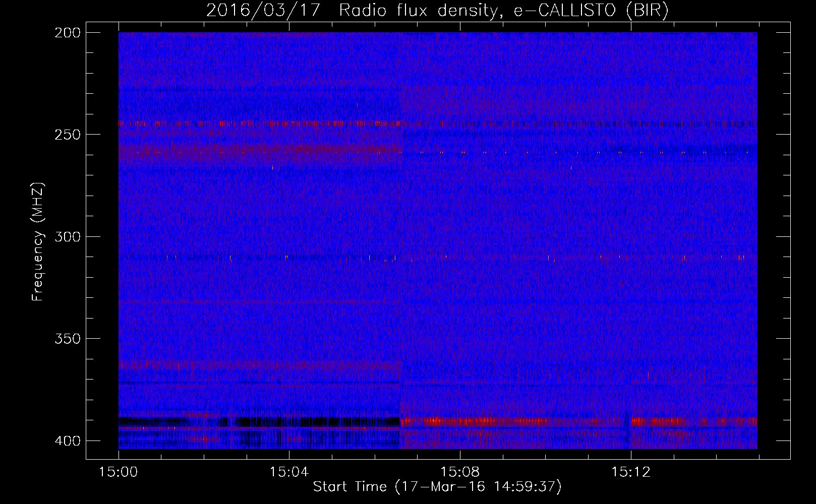Viewport: 816px width, 504px height.
Task: Click the '350' frequency tick label
Action: click(68, 339)
